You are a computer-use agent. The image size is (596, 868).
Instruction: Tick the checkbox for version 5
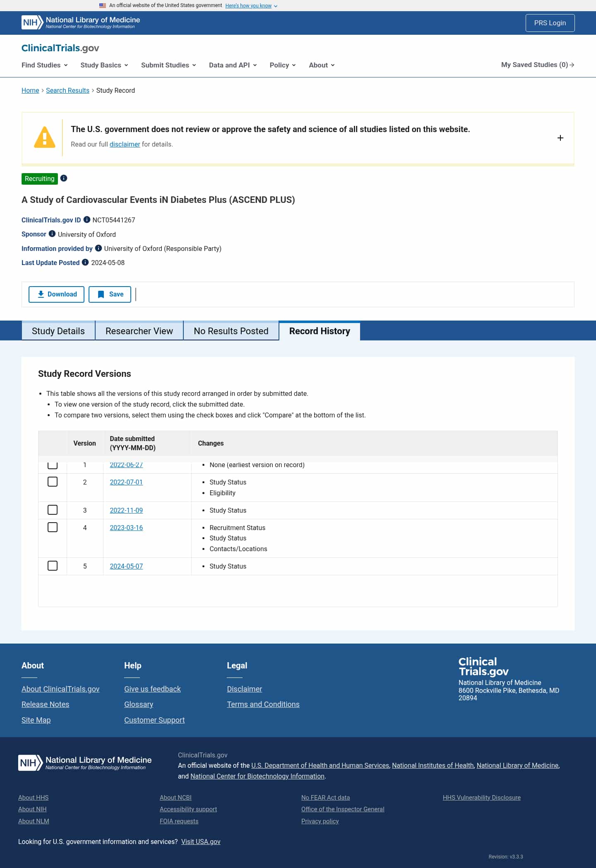tap(53, 566)
